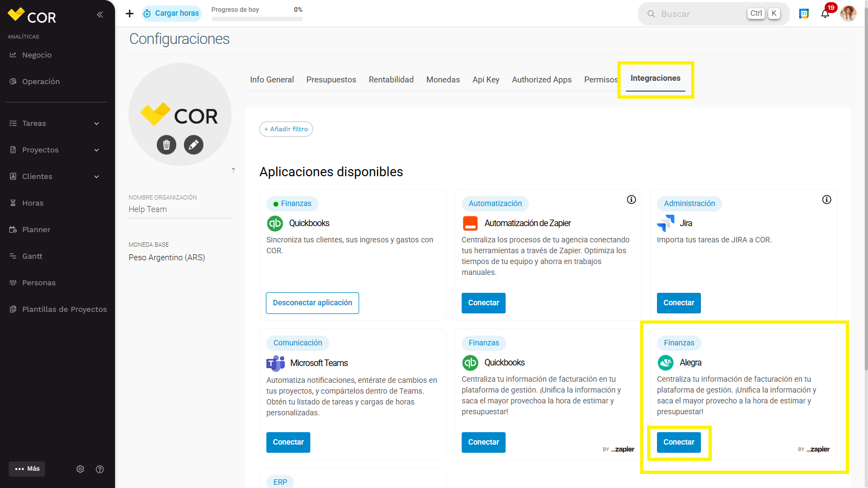
Task: Click the Planner icon in sidebar
Action: point(13,229)
